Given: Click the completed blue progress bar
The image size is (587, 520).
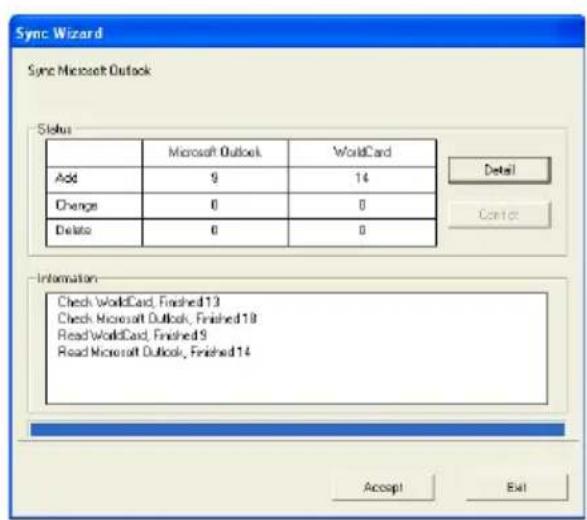Looking at the screenshot, I should [298, 429].
